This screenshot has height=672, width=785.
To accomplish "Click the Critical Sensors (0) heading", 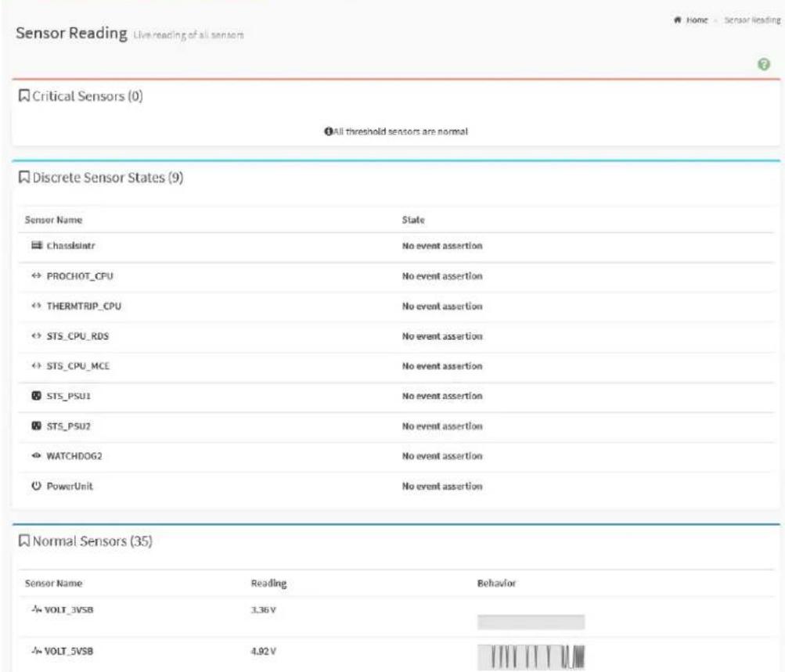I will (88, 95).
